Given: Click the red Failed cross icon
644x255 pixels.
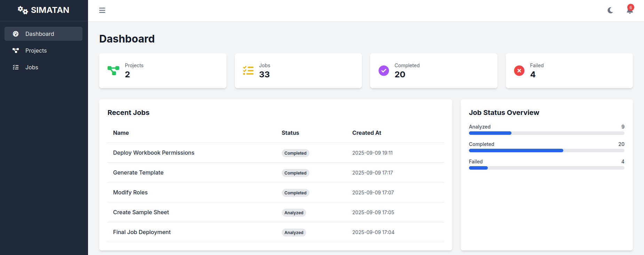Looking at the screenshot, I should point(519,71).
